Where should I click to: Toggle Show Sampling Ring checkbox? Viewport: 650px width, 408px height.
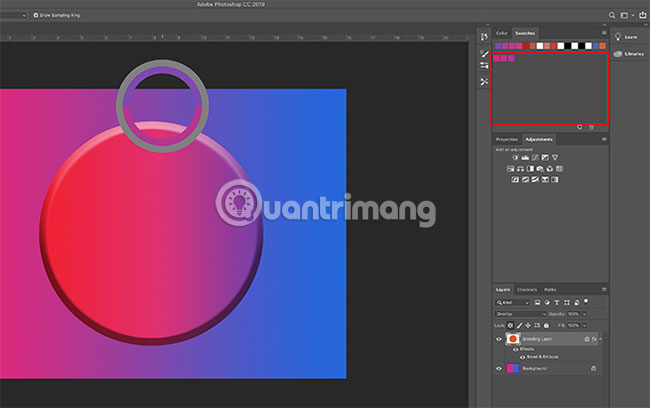(x=36, y=15)
